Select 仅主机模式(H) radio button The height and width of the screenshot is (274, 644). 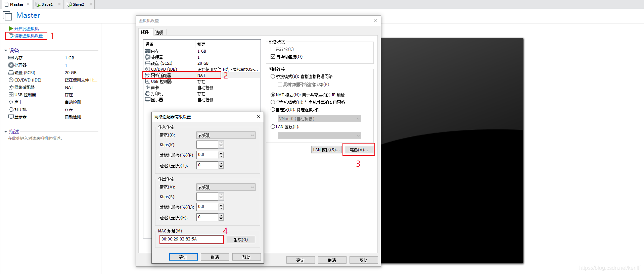pyautogui.click(x=273, y=102)
